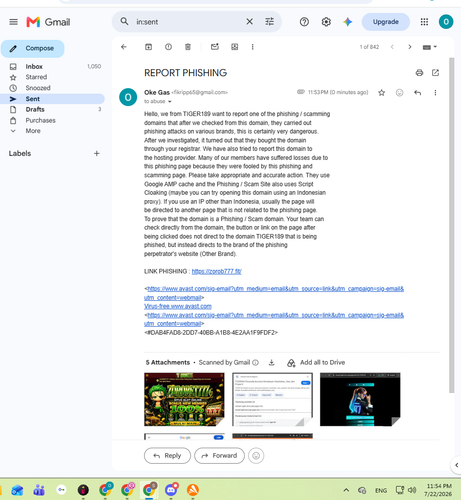Expand the side panel arrow
The width and height of the screenshot is (461, 500).
click(456, 465)
